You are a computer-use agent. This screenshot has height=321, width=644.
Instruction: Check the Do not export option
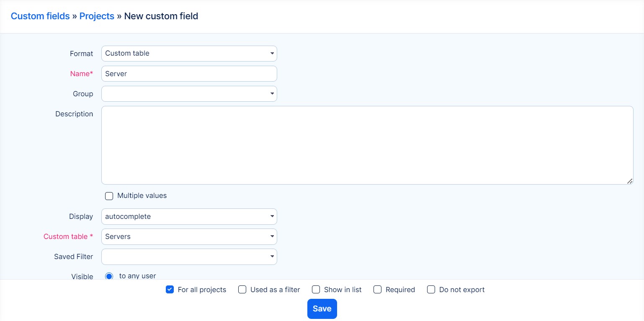click(431, 290)
